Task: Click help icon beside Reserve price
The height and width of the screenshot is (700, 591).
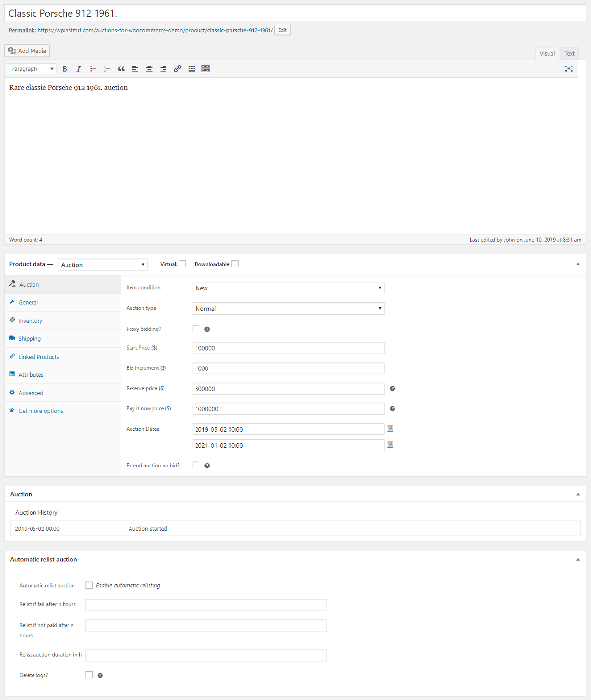Action: click(x=392, y=389)
